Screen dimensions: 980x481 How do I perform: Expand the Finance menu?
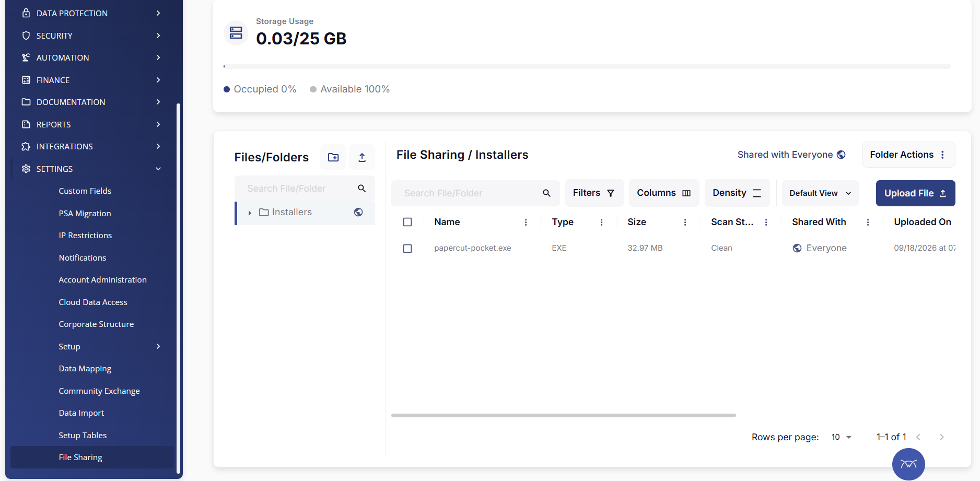point(158,80)
